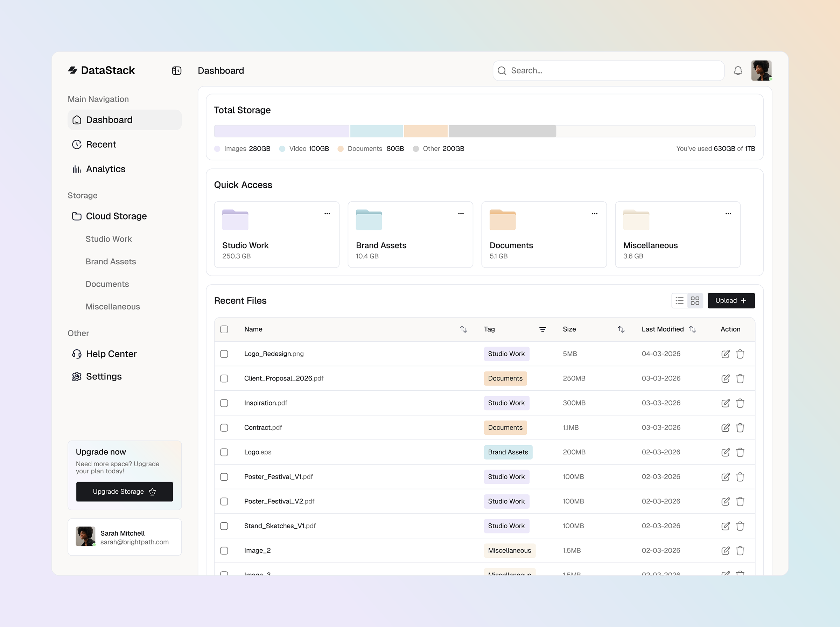Select all files checkbox in header
The height and width of the screenshot is (627, 840).
point(224,329)
